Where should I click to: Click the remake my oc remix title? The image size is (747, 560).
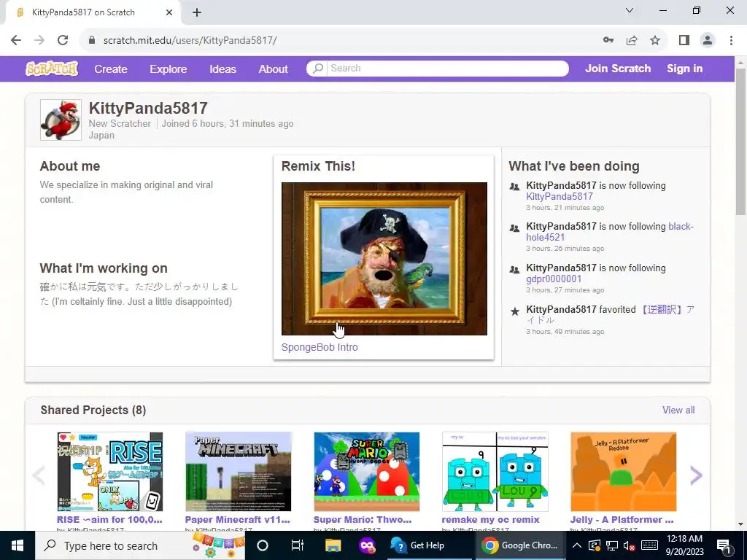[491, 519]
